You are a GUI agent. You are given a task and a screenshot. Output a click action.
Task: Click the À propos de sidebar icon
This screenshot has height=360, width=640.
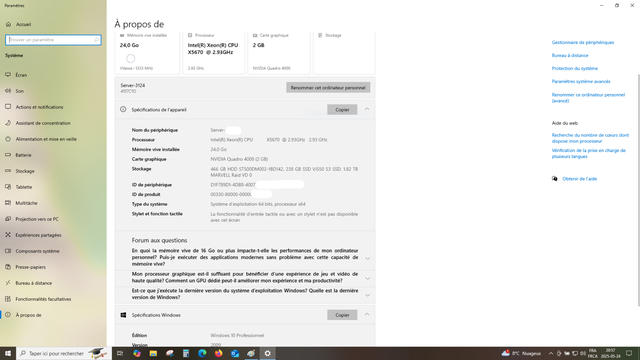pos(8,315)
